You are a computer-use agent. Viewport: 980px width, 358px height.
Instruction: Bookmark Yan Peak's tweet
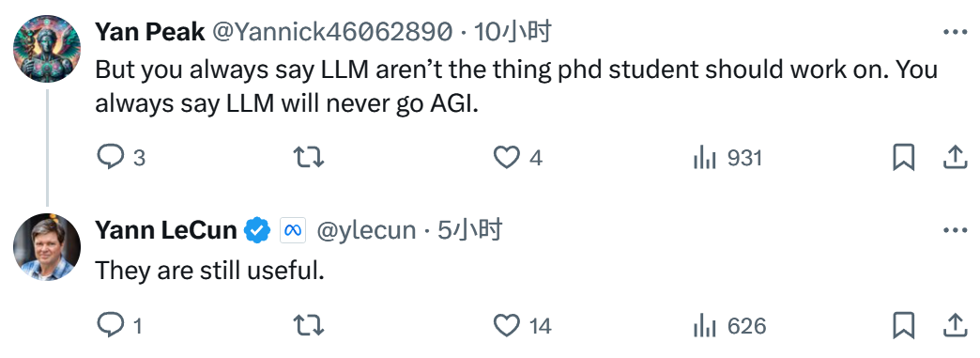click(x=903, y=158)
